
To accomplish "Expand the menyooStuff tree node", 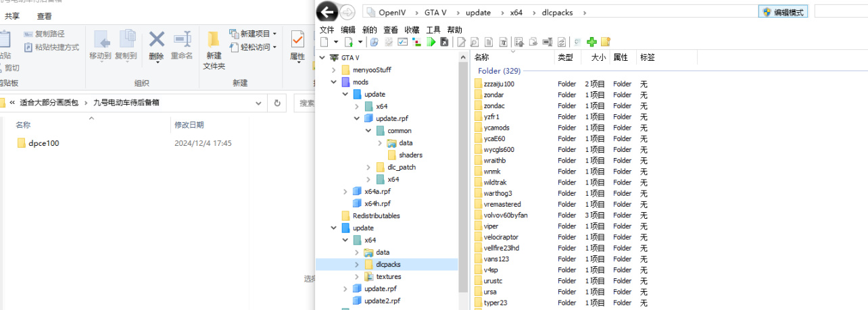I will tap(334, 70).
